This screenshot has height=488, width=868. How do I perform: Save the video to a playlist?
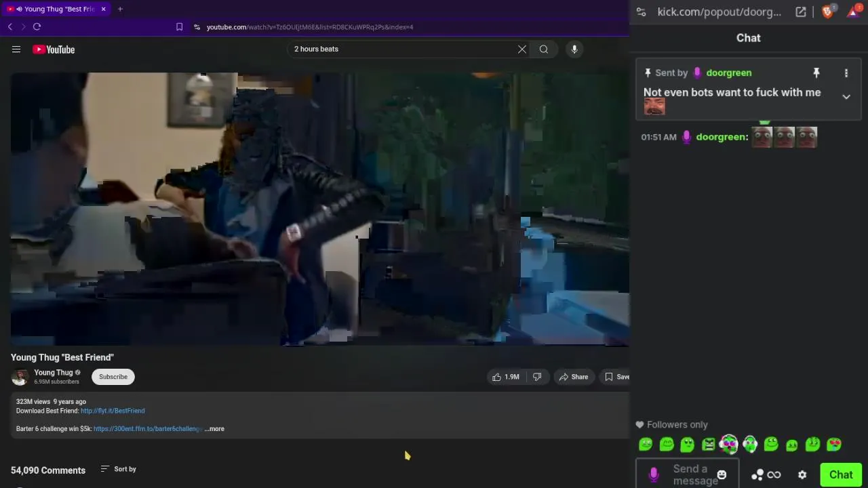(x=616, y=377)
